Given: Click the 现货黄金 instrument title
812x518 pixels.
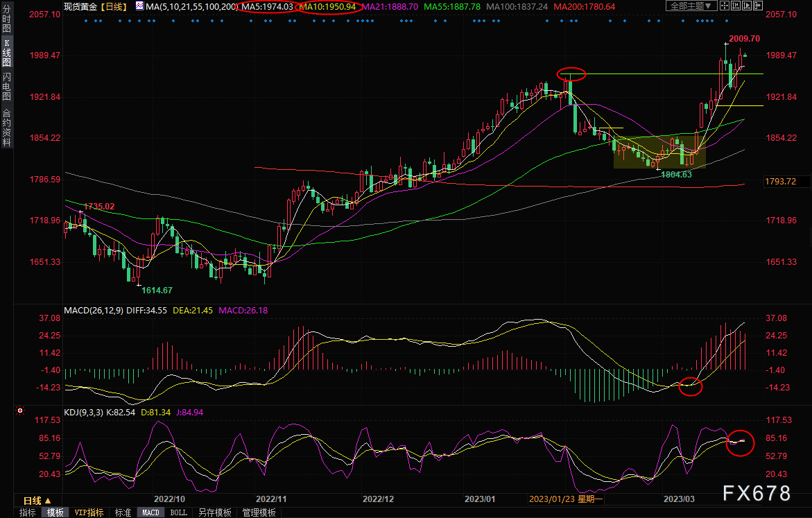Looking at the screenshot, I should pos(80,7).
